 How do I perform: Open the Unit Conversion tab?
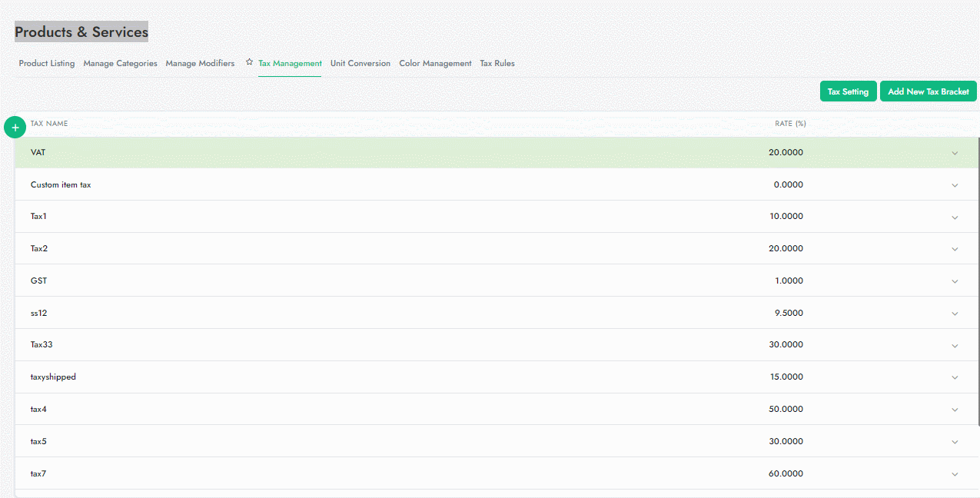click(x=360, y=64)
